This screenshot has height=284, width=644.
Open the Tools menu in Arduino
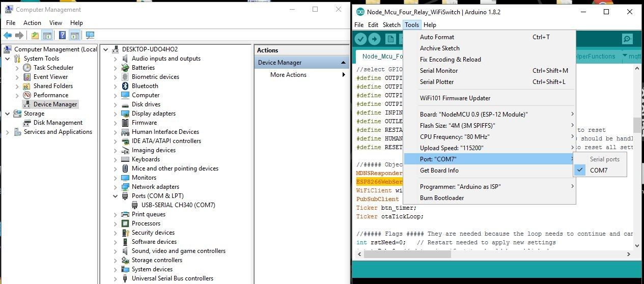[412, 24]
